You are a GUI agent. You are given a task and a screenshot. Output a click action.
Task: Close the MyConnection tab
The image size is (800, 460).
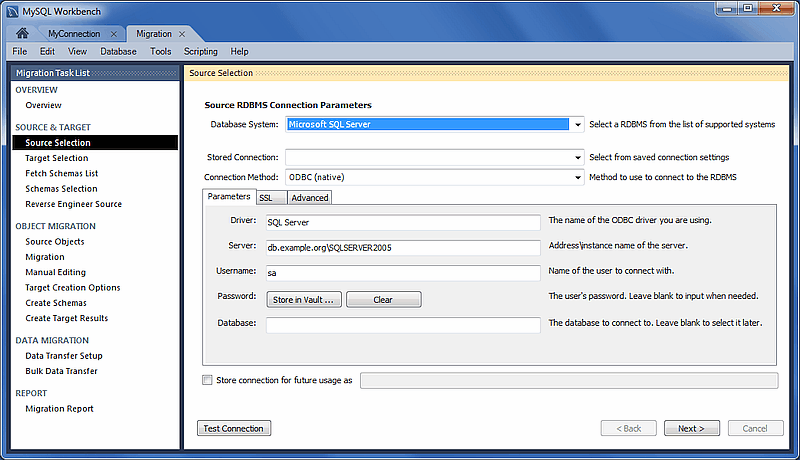click(114, 34)
